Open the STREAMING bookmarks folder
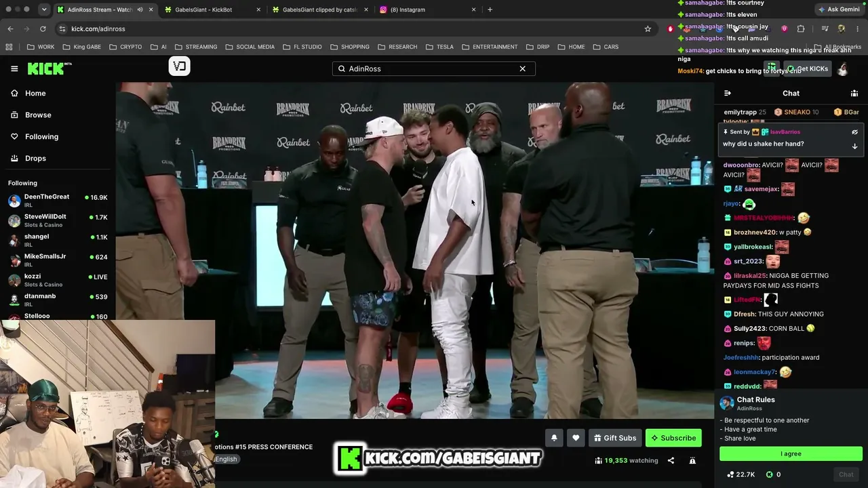 point(196,47)
